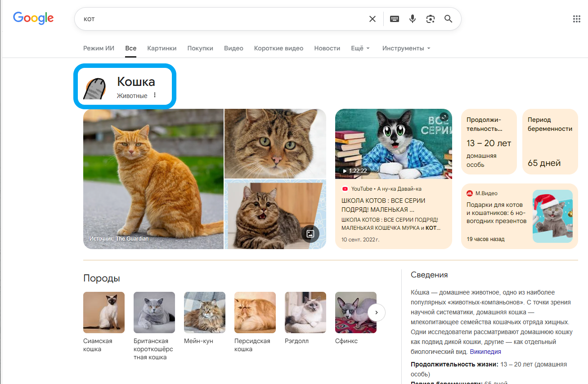Open Google Lens image search
588x384 pixels.
pyautogui.click(x=431, y=18)
